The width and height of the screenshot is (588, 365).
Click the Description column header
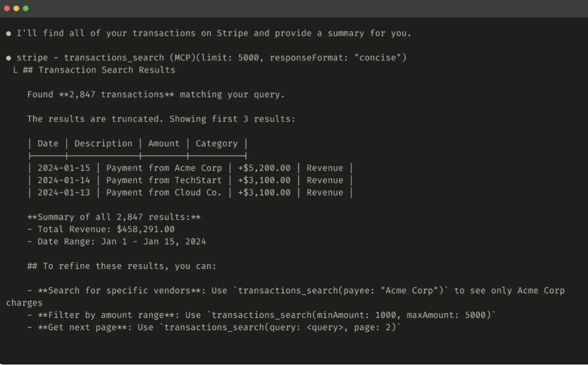click(103, 144)
